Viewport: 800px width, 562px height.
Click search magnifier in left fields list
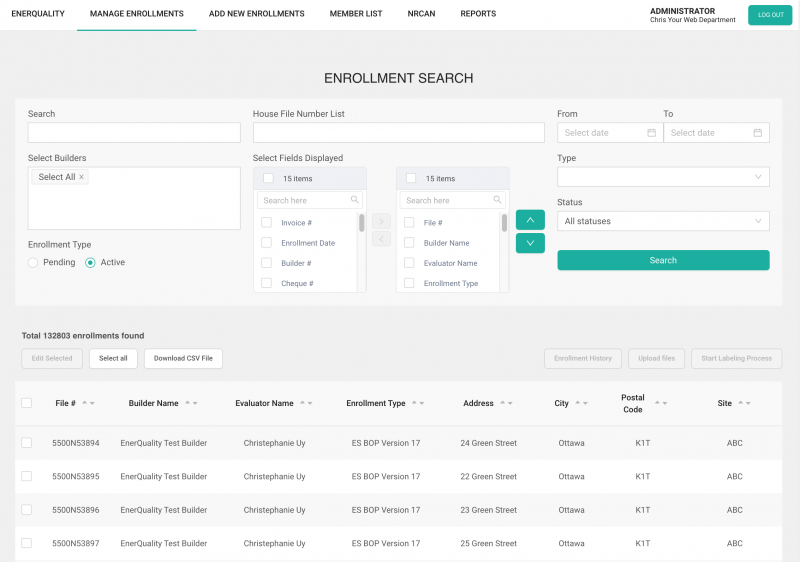pyautogui.click(x=354, y=200)
